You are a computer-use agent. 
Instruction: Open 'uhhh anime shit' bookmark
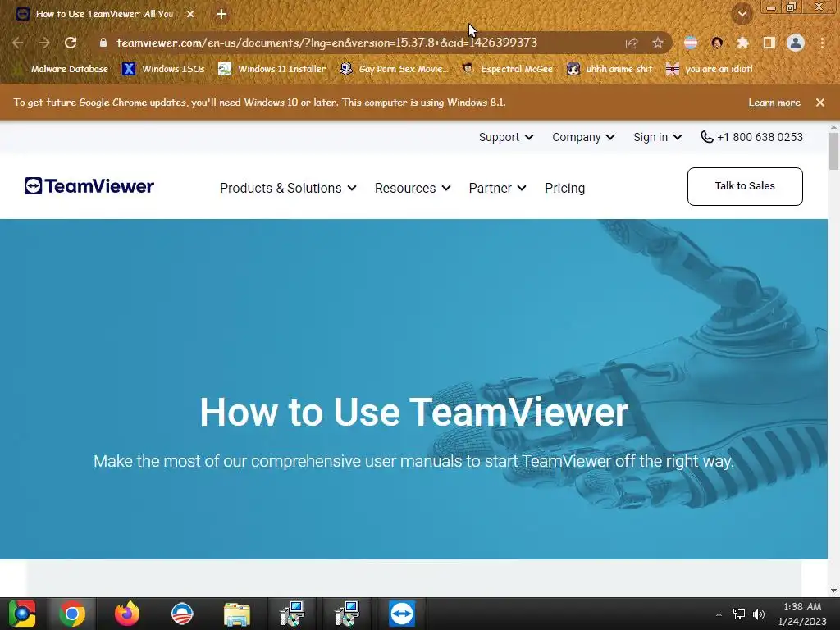[x=610, y=69]
